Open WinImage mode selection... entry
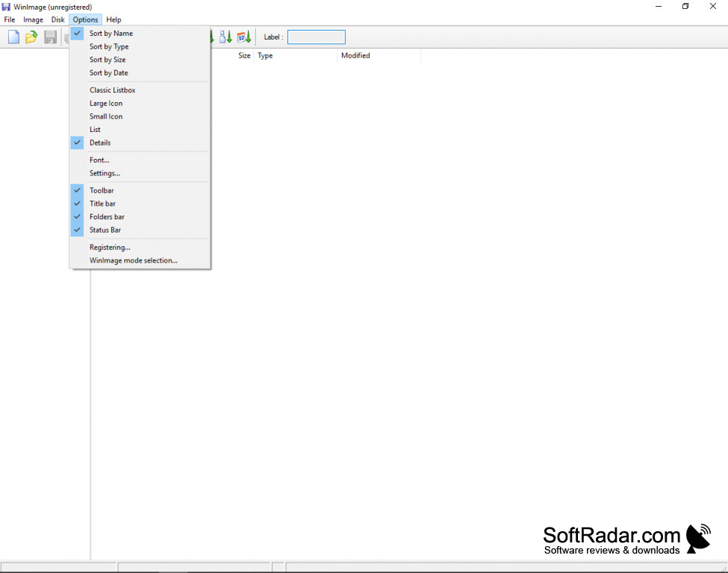The image size is (728, 573). click(140, 260)
